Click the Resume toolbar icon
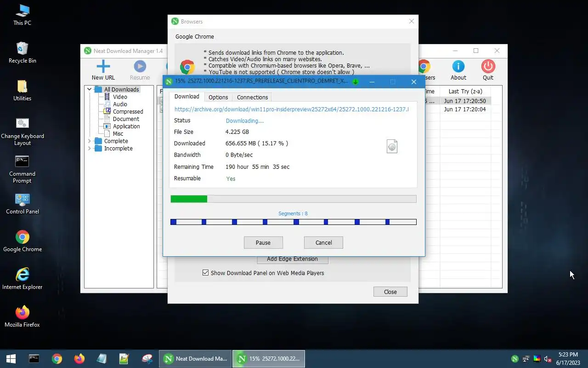Image resolution: width=588 pixels, height=368 pixels. (140, 66)
